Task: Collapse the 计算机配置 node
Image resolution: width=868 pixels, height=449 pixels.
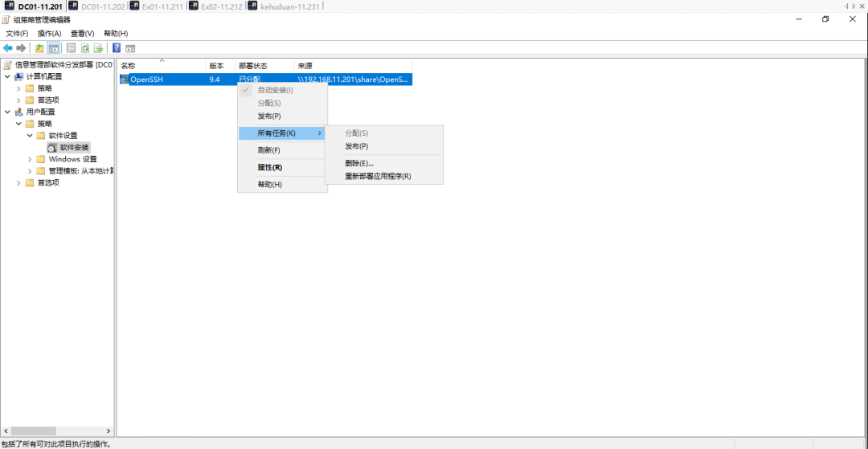Action: point(7,76)
